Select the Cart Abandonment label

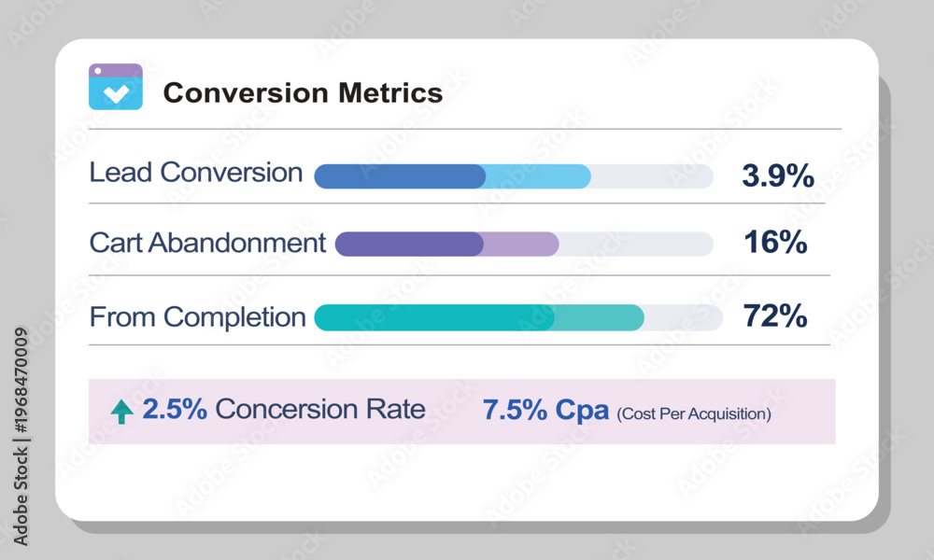click(x=207, y=243)
